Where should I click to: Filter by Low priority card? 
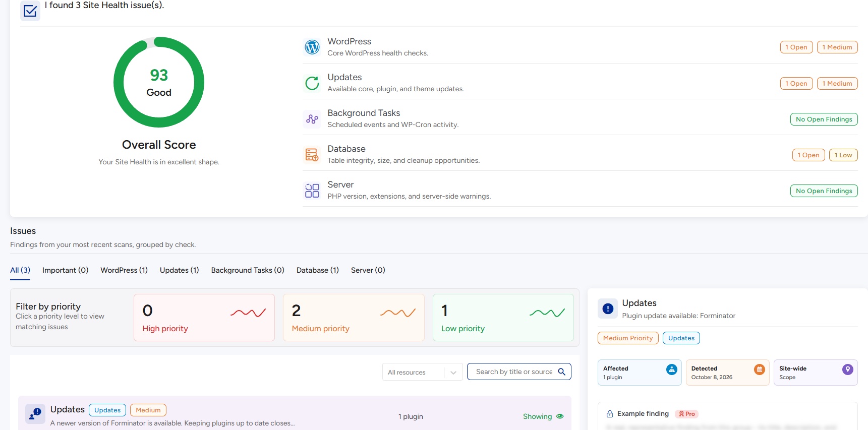pyautogui.click(x=503, y=318)
